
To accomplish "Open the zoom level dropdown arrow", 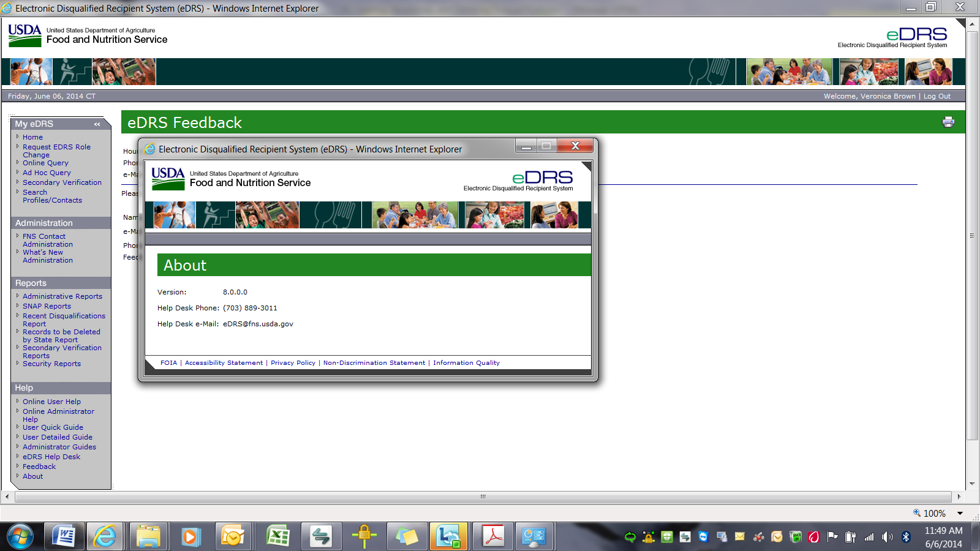I will (x=960, y=514).
